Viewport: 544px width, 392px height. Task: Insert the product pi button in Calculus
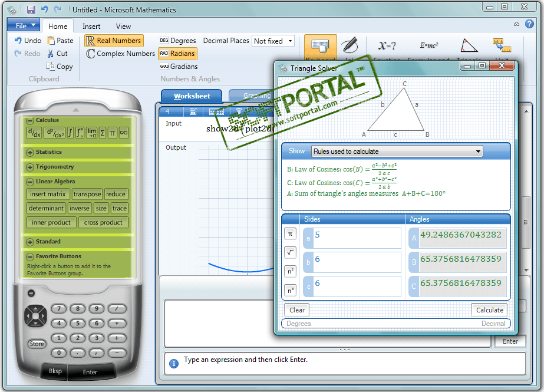113,133
